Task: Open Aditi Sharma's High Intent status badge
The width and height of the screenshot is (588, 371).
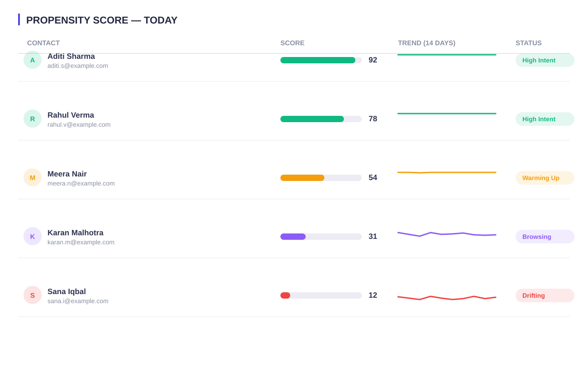Action: (x=545, y=60)
